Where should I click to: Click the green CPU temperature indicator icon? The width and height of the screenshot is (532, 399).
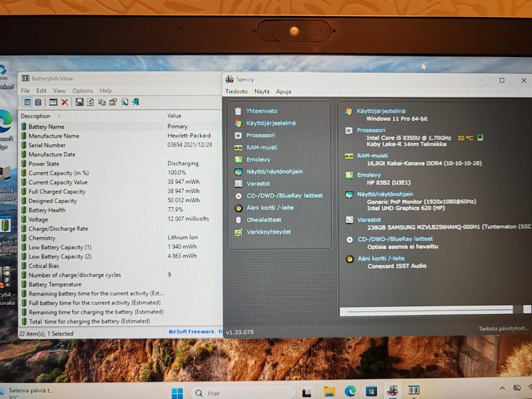pos(480,137)
